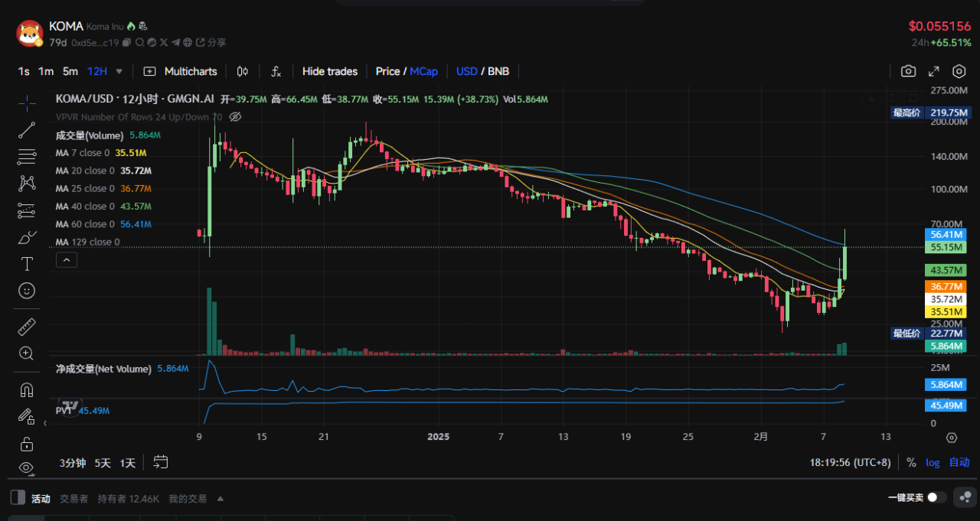Toggle the 一键买卖 one-click trade switch

tap(936, 497)
